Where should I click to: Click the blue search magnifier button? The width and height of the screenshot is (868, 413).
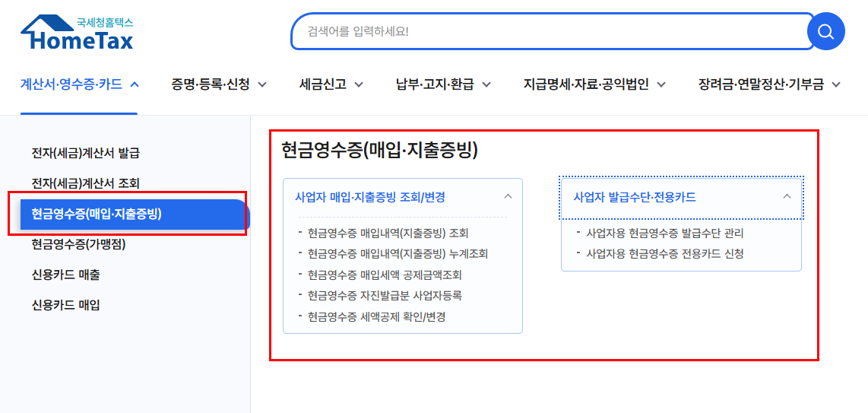(826, 31)
